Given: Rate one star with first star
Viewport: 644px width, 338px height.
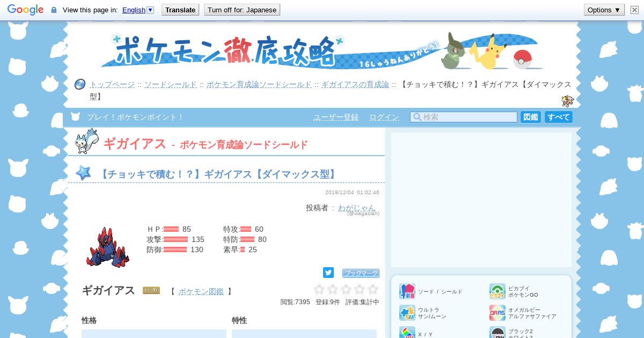Looking at the screenshot, I should coord(319,289).
